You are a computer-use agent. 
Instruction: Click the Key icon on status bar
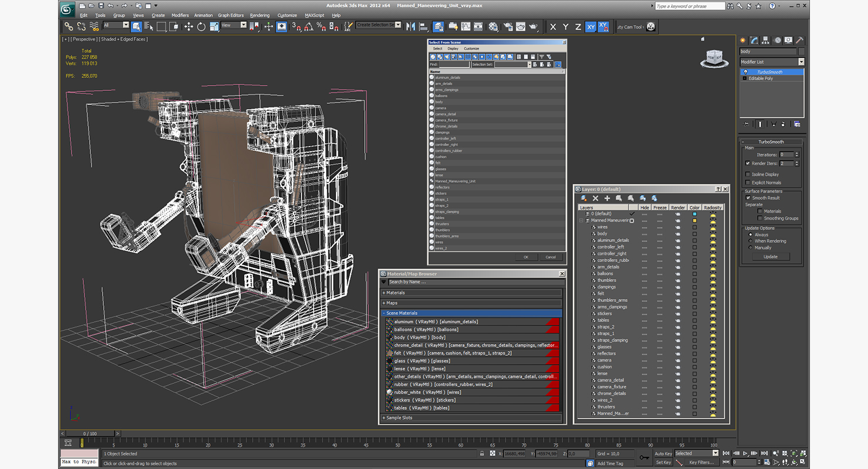[x=644, y=457]
